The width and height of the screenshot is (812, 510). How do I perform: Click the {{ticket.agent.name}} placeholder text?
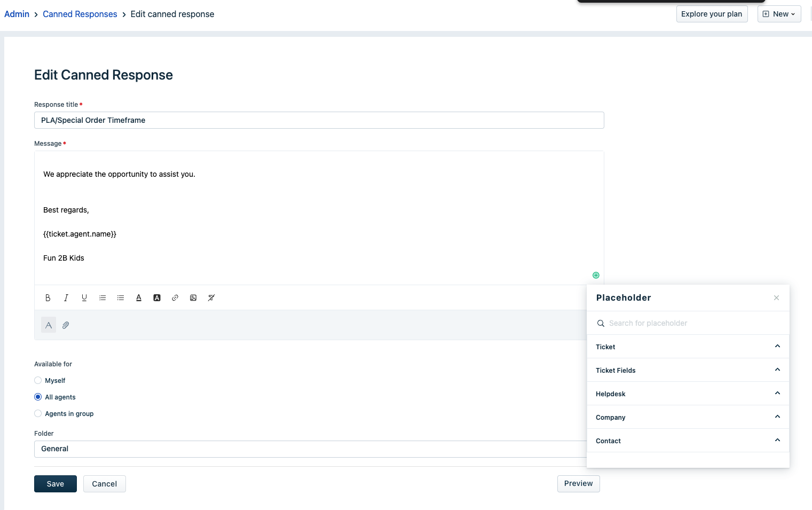[80, 234]
